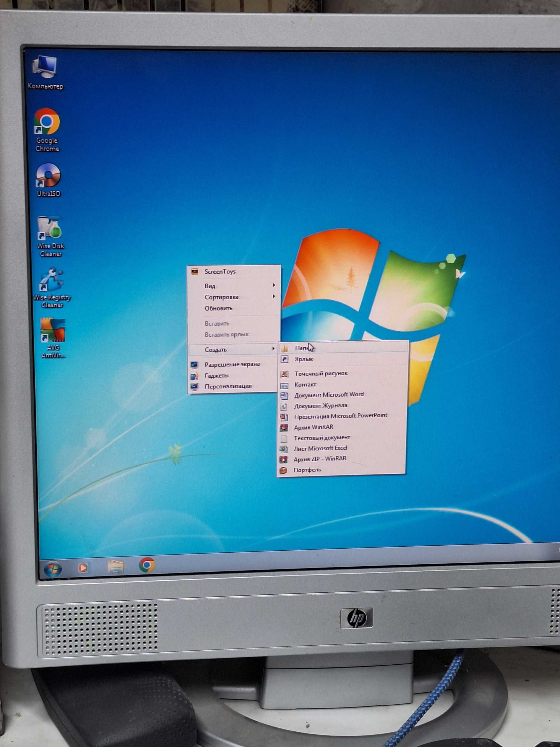
Task: Click the PowerPoint icon in submenu
Action: point(284,417)
